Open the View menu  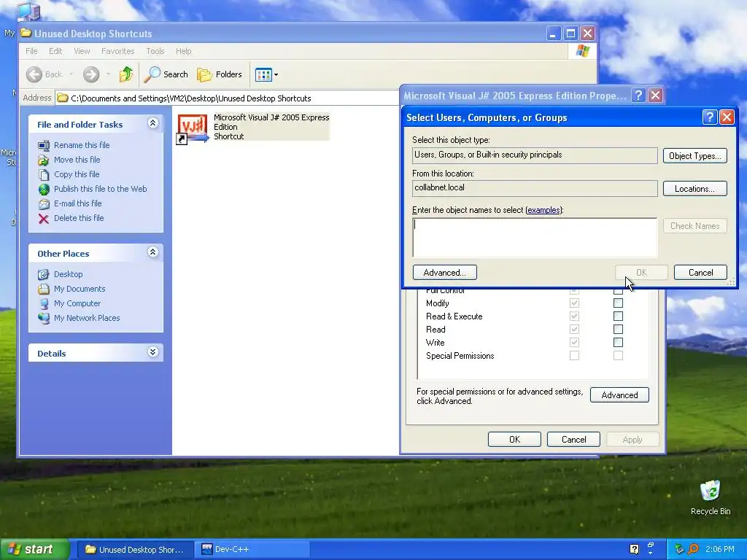(82, 51)
